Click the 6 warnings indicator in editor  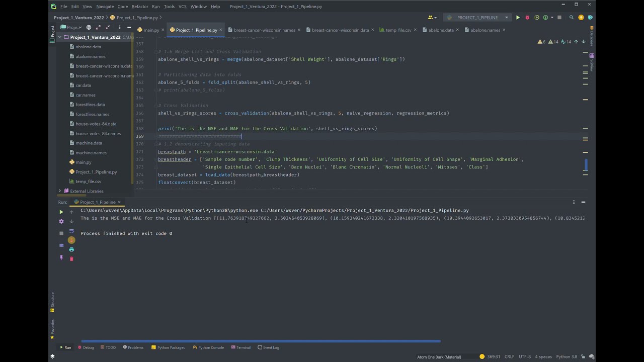(x=541, y=42)
